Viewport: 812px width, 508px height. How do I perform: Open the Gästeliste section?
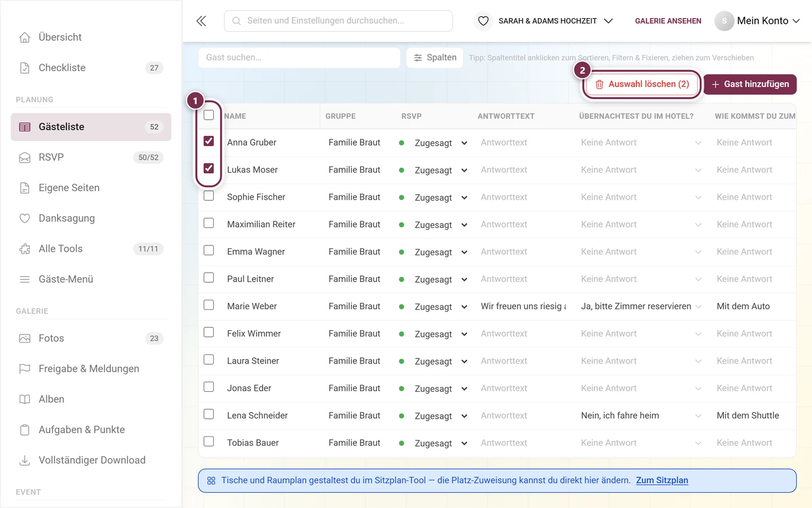click(x=91, y=127)
